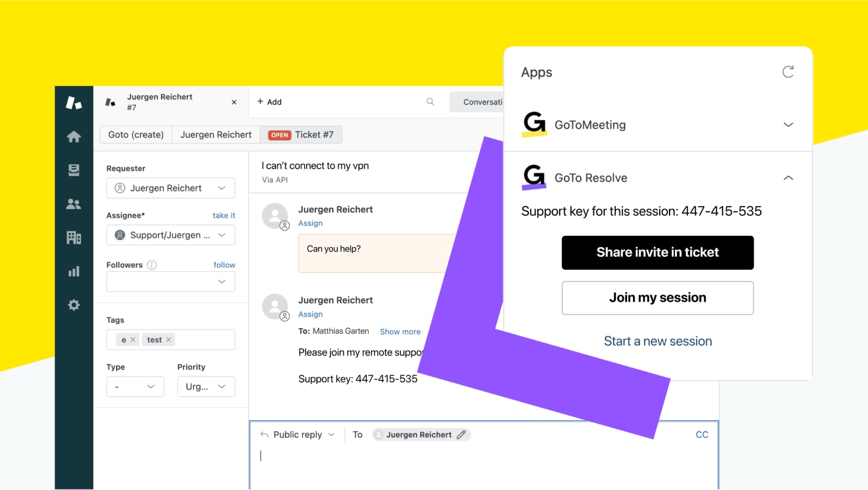Select the Goto (create) breadcrumb tab

tap(136, 134)
